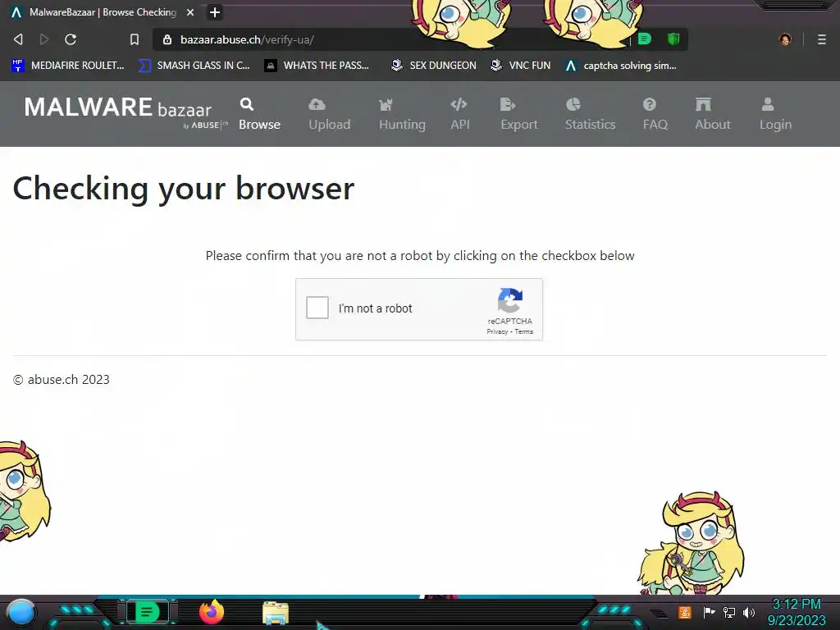
Task: Click the Java update tray icon
Action: click(684, 612)
